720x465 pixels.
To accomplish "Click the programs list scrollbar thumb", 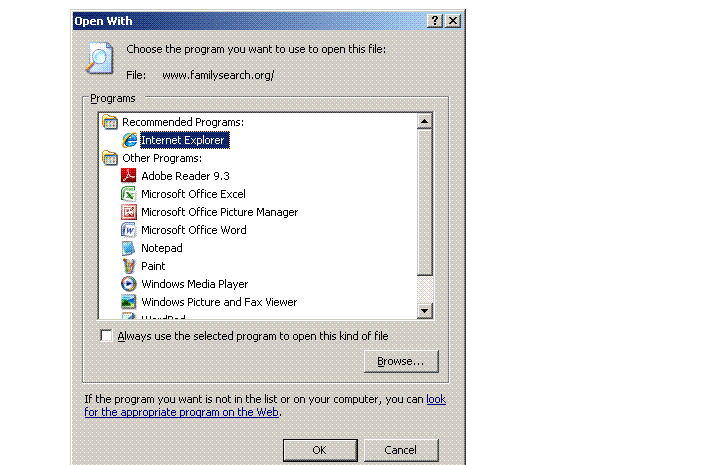I will (x=424, y=202).
